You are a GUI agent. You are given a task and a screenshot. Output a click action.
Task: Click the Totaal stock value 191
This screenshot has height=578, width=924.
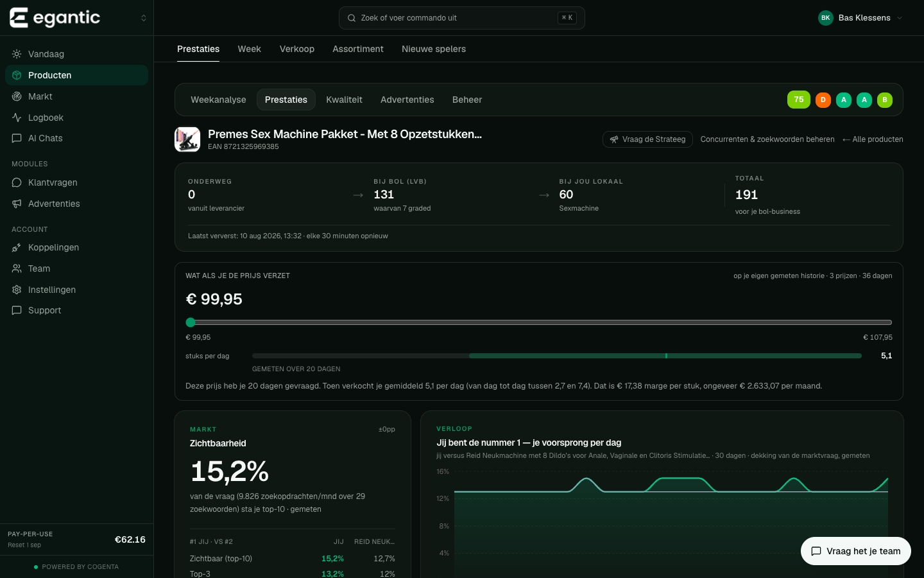click(x=746, y=195)
